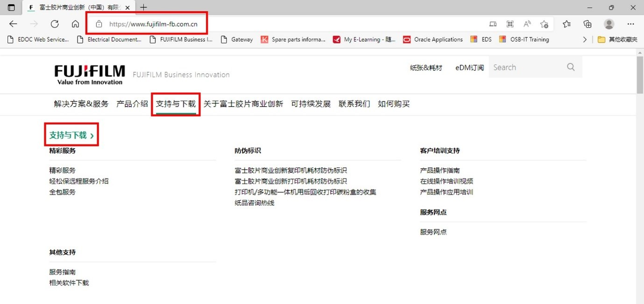Image resolution: width=644 pixels, height=304 pixels.
Task: Click the Search input field
Action: pos(526,67)
